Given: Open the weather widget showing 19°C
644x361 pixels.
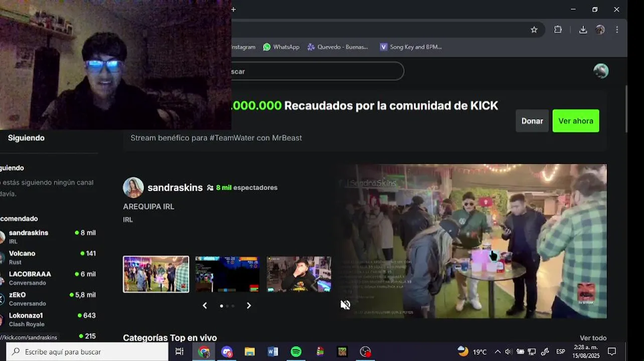Looking at the screenshot, I should pos(472,351).
